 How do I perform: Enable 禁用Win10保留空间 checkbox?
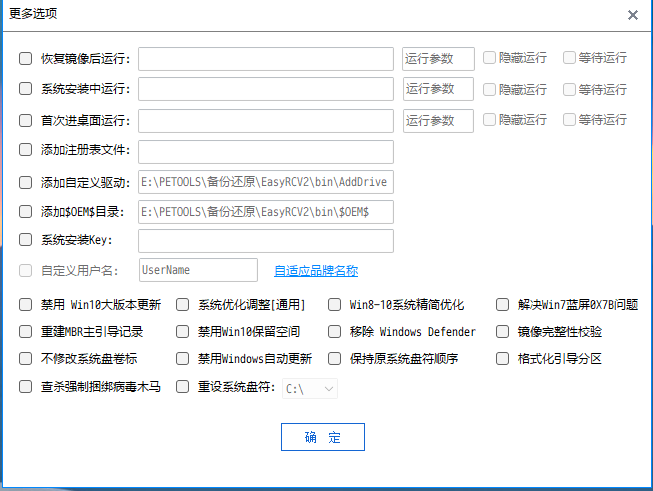pyautogui.click(x=182, y=331)
